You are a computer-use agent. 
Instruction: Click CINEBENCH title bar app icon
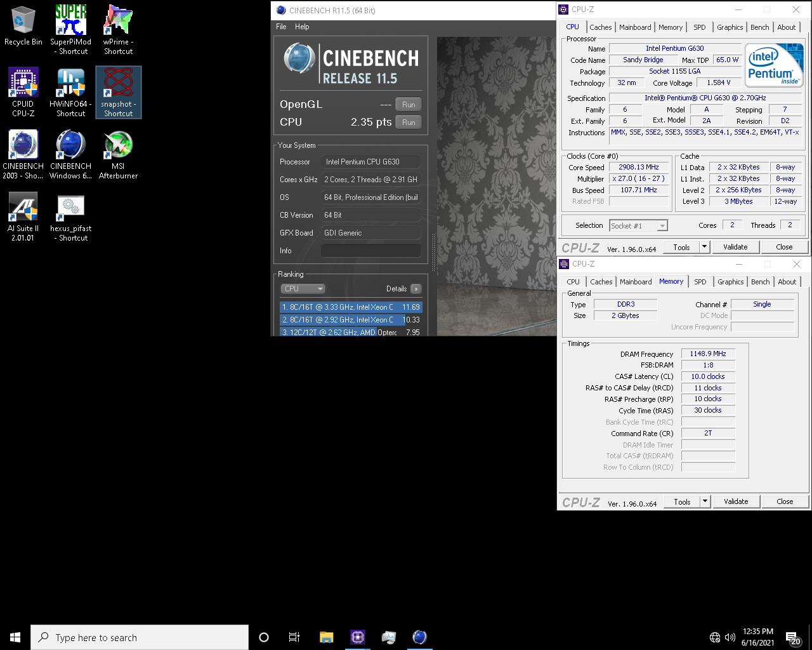click(x=281, y=10)
